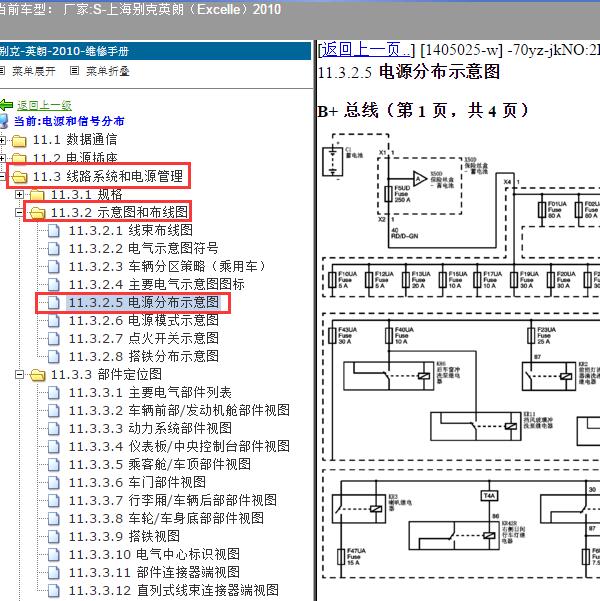Click page icon of 11.3.3.1 主要电气部件列表
600x601 pixels.
coord(54,393)
